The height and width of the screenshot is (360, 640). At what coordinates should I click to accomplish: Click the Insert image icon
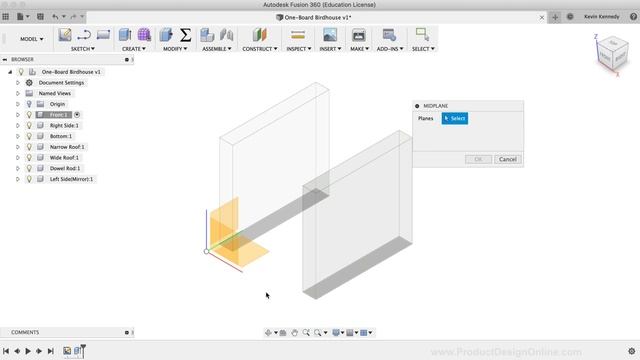click(x=330, y=35)
